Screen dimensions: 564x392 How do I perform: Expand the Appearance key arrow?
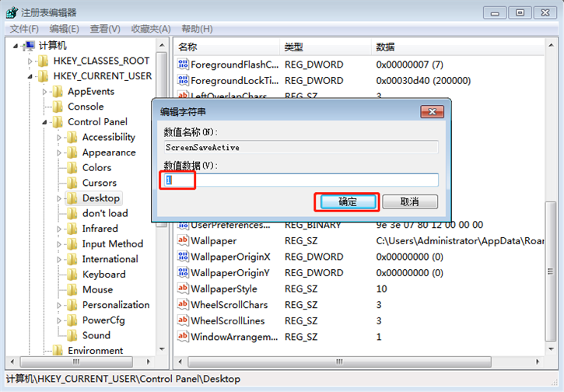click(x=60, y=152)
